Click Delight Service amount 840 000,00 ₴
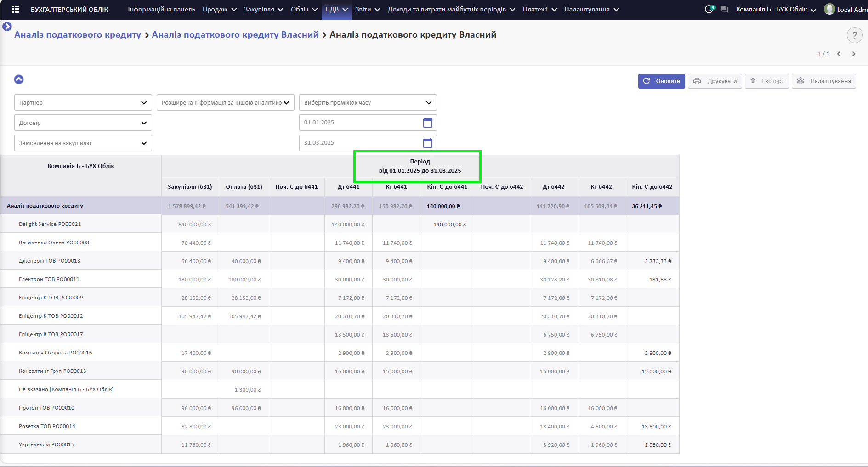Viewport: 868px width, 467px height. [x=194, y=225]
